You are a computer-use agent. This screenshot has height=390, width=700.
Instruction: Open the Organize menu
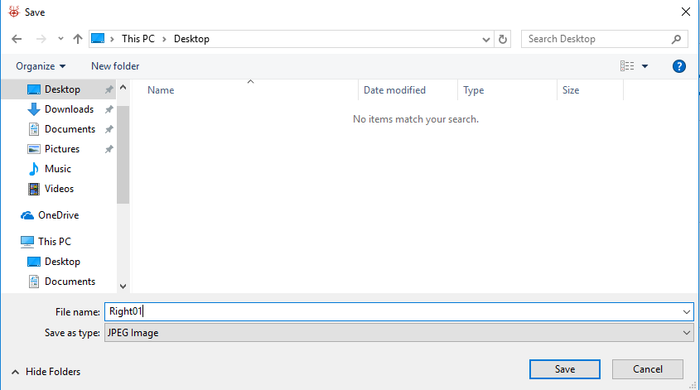click(x=41, y=66)
